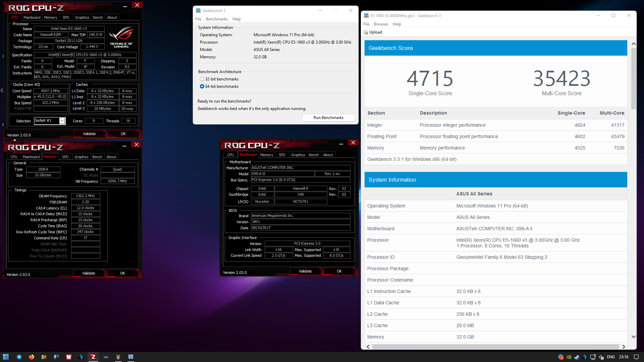Click the motherboard Model X99-A II field
644x362 pixels.
[x=282, y=174]
